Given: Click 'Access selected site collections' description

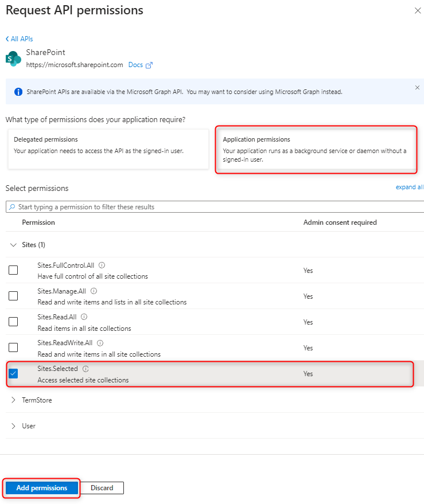Looking at the screenshot, I should click(x=83, y=380).
